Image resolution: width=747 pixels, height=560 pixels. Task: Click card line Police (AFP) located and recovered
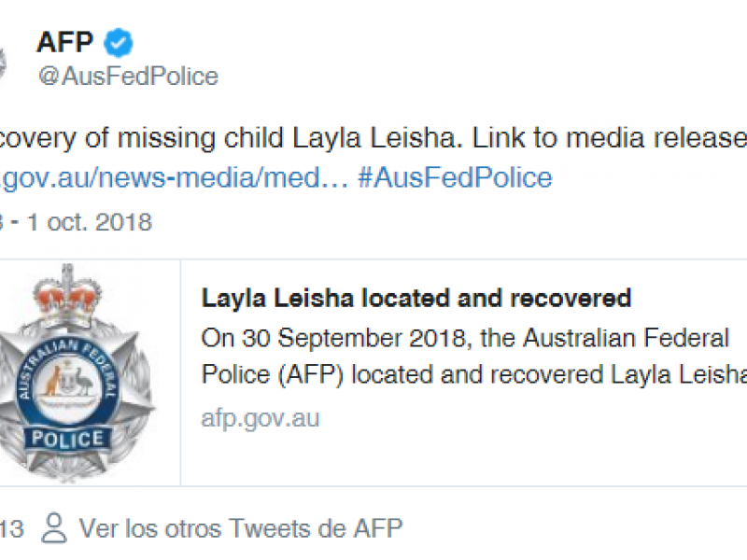(x=474, y=375)
